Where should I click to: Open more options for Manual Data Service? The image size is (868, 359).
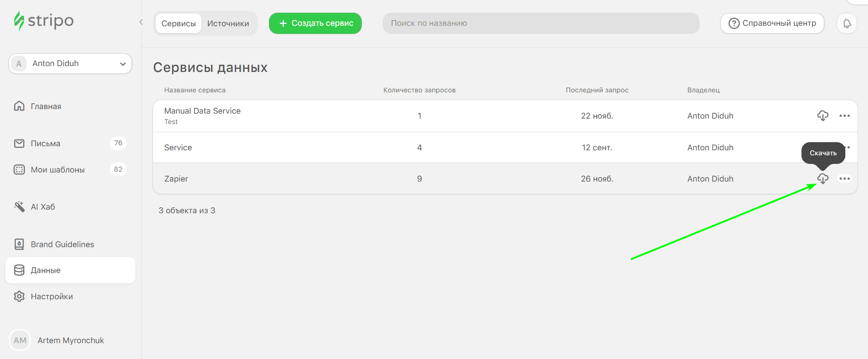point(844,116)
